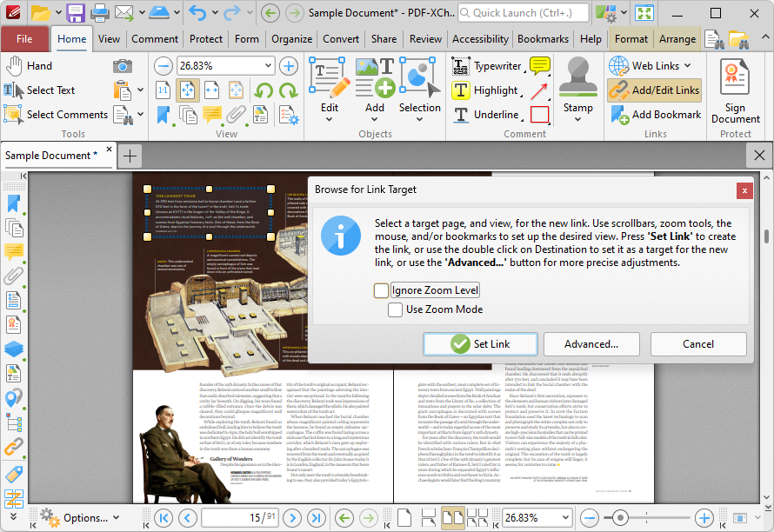
Task: Expand the Web Links dropdown
Action: tap(688, 66)
